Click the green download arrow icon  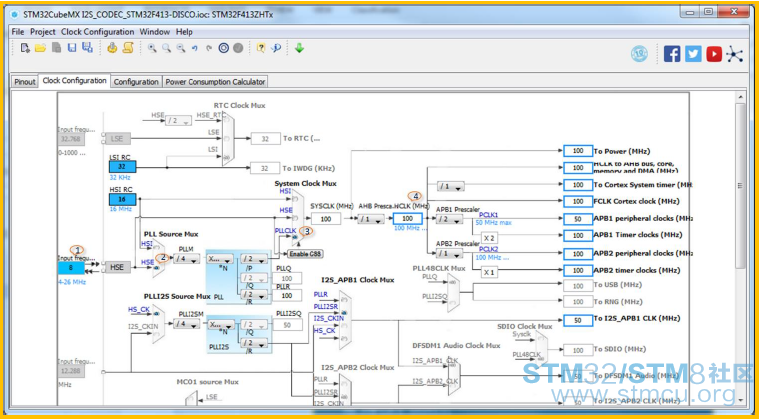pos(299,48)
